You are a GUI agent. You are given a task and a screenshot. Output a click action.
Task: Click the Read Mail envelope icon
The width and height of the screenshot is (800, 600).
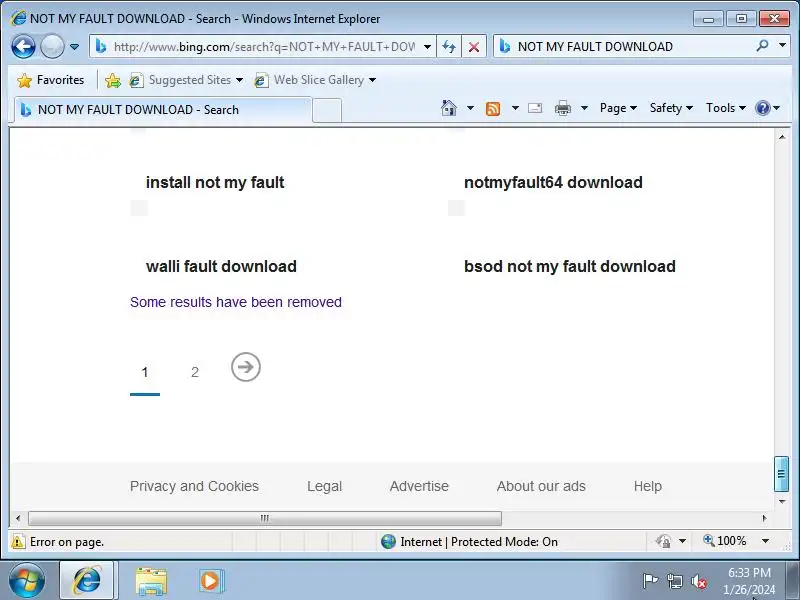tap(535, 108)
